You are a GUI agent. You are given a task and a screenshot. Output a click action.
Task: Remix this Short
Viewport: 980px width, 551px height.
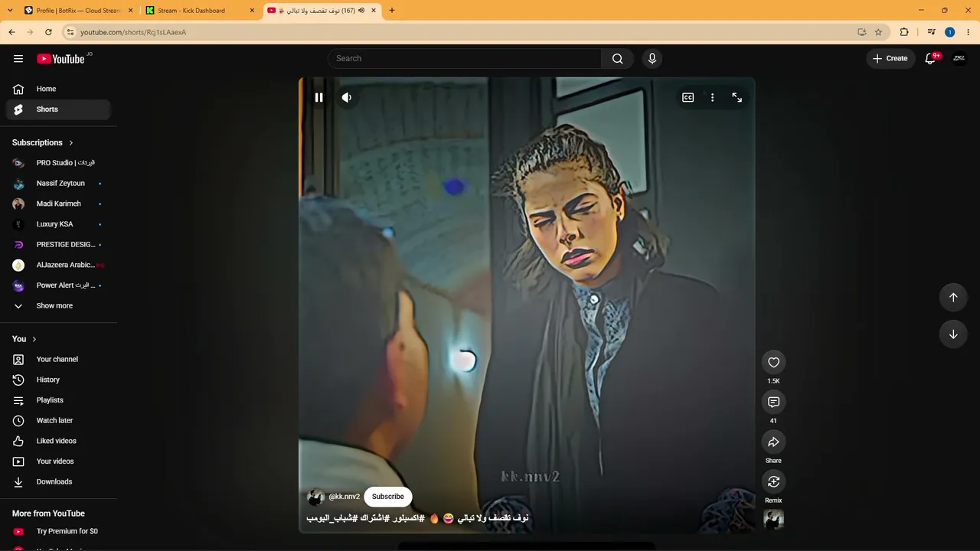773,482
